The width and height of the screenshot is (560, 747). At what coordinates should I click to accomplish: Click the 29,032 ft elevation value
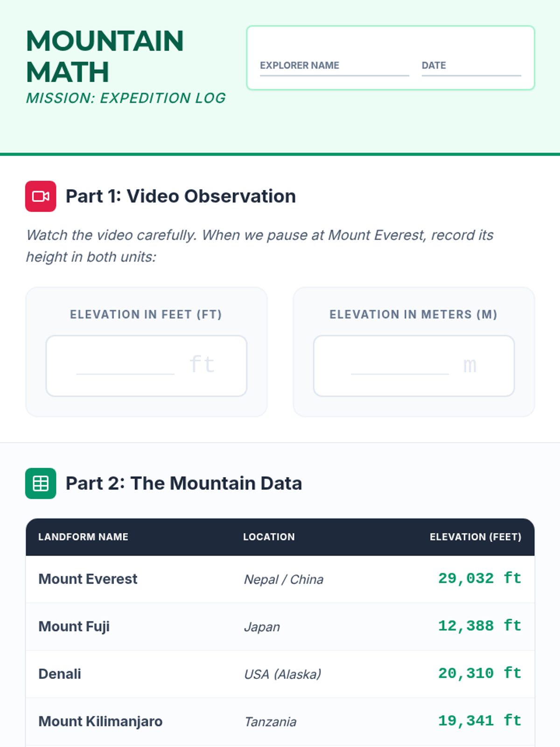[479, 578]
